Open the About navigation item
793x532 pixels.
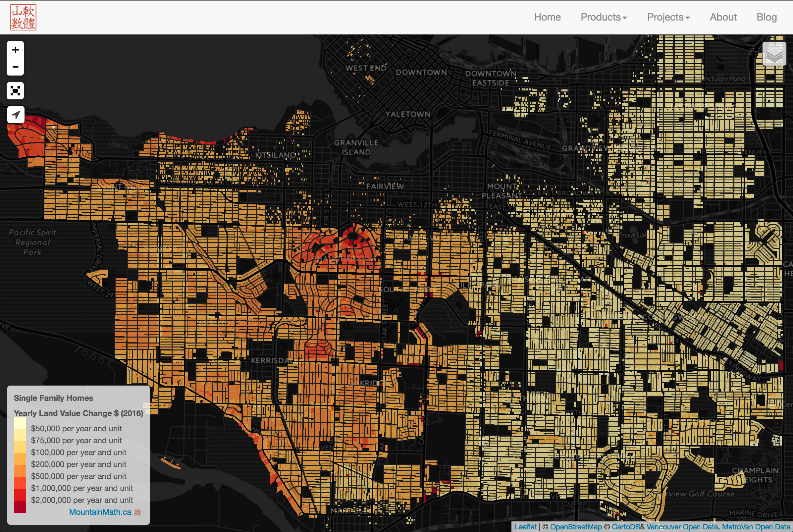pos(723,17)
